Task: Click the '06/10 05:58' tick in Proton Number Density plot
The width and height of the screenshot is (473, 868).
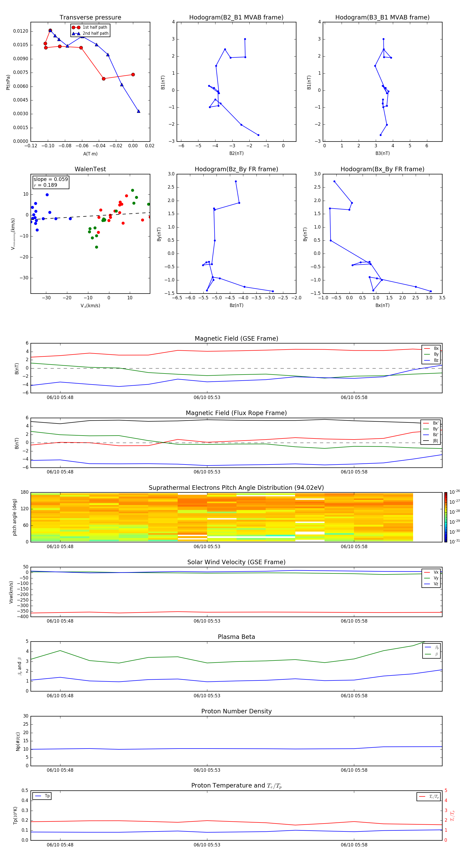Action: pyautogui.click(x=354, y=770)
